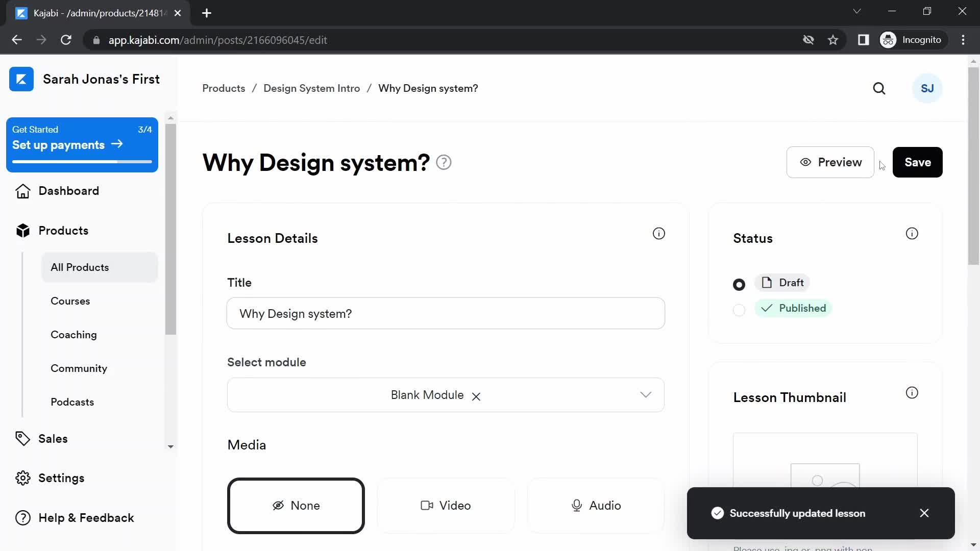Click the sidebar scroll-down arrow
The image size is (980, 551).
click(170, 446)
